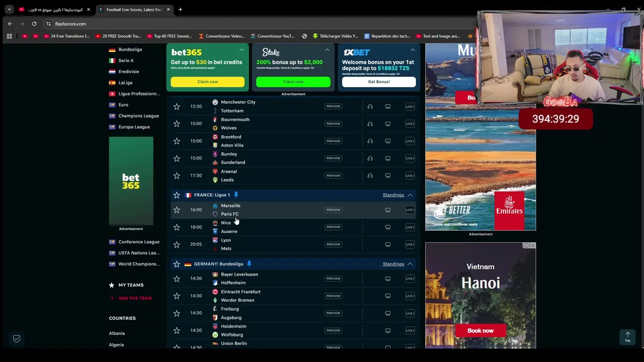
Task: Open Ligue 1 Standings link
Action: [393, 195]
